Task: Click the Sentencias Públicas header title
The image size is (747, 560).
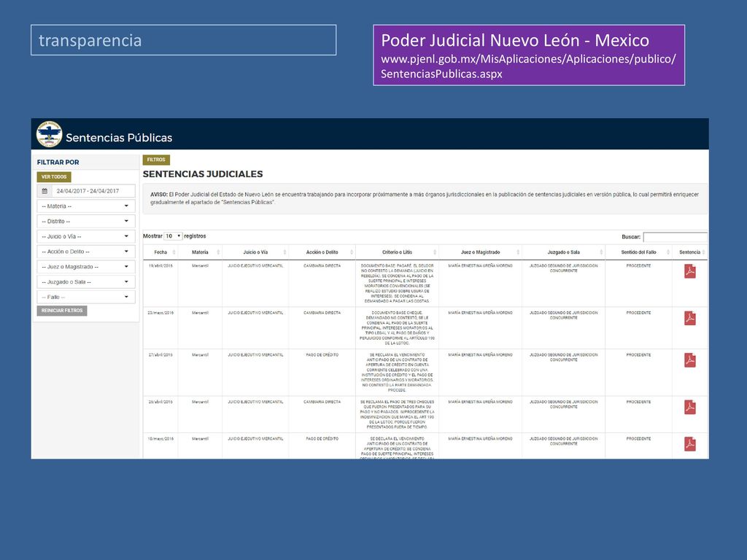Action: [119, 138]
